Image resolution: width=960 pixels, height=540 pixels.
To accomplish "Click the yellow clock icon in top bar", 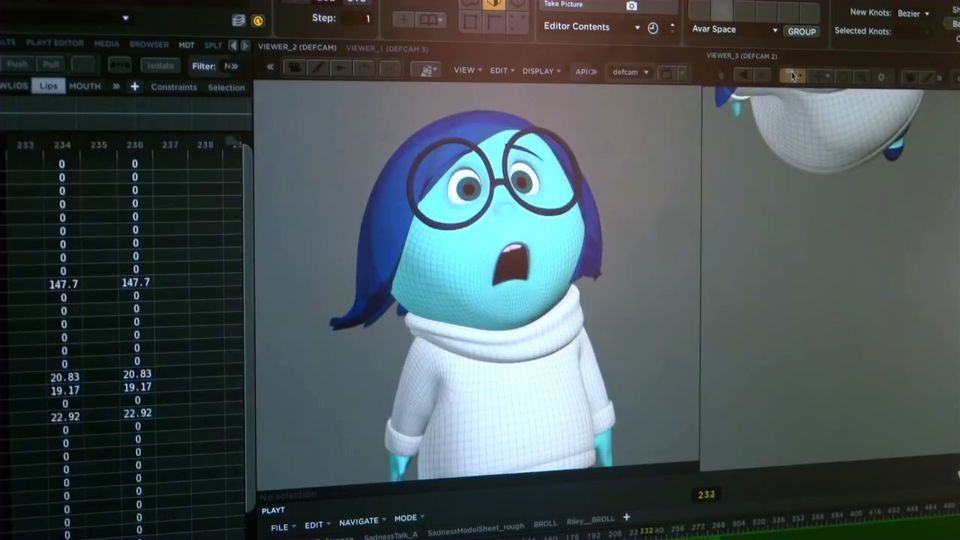I will tap(258, 20).
